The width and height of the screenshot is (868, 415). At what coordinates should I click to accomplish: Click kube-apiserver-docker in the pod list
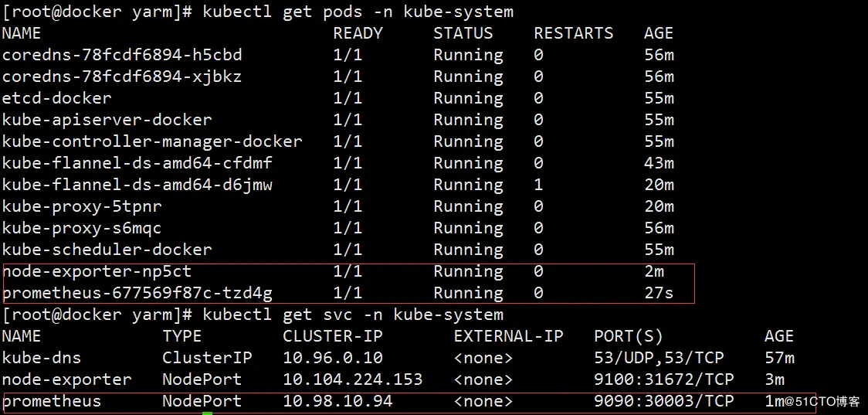point(107,120)
